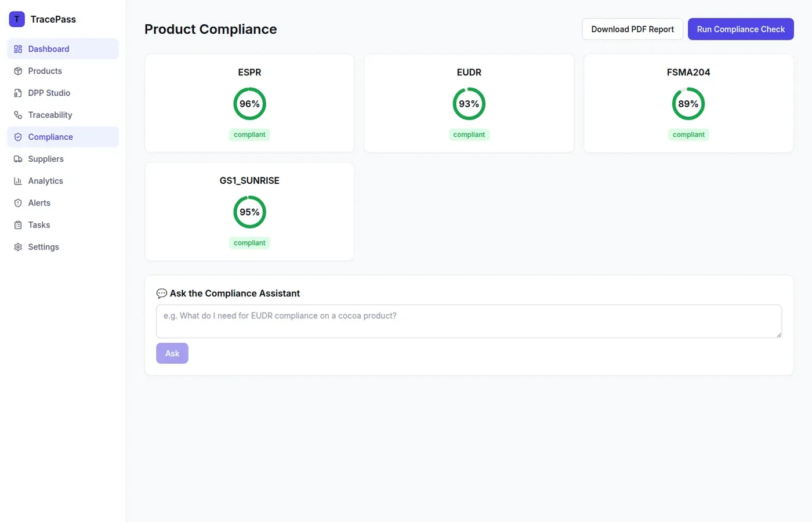Image resolution: width=812 pixels, height=522 pixels.
Task: Click the Analytics chart icon
Action: point(18,182)
